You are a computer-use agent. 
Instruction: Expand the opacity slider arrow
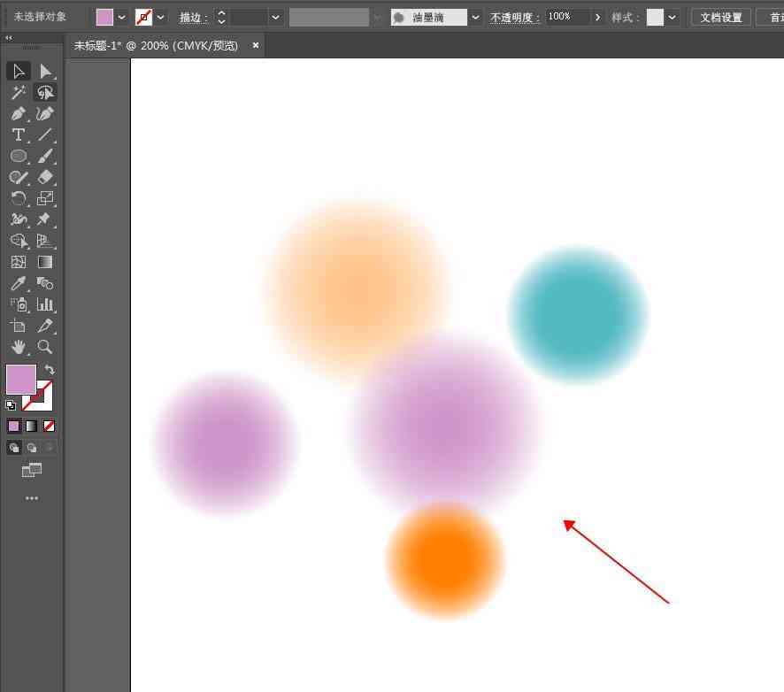[x=597, y=17]
